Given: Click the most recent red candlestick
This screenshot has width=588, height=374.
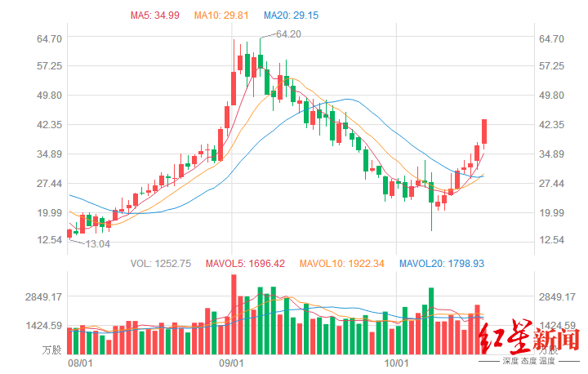Looking at the screenshot, I should 484,132.
